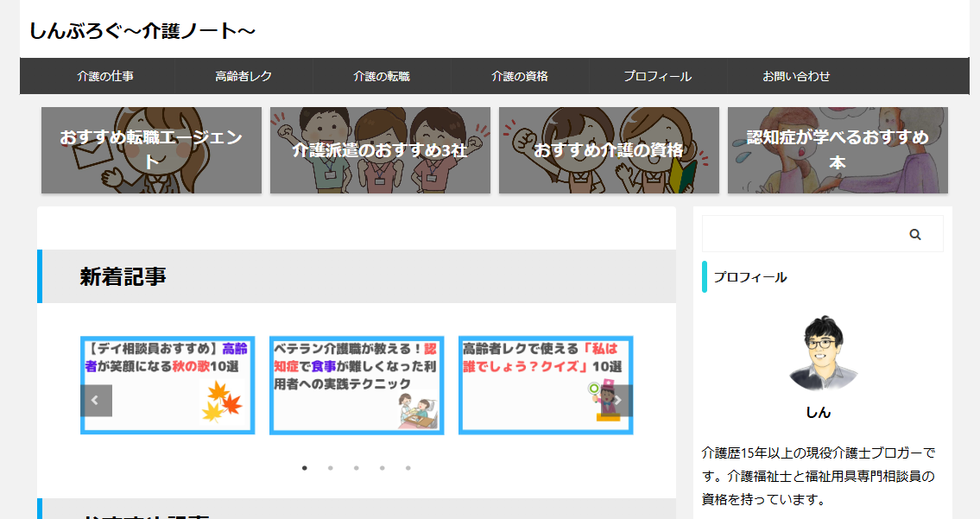
Task: Jump to the fifth carousel pagination dot
Action: coord(408,468)
